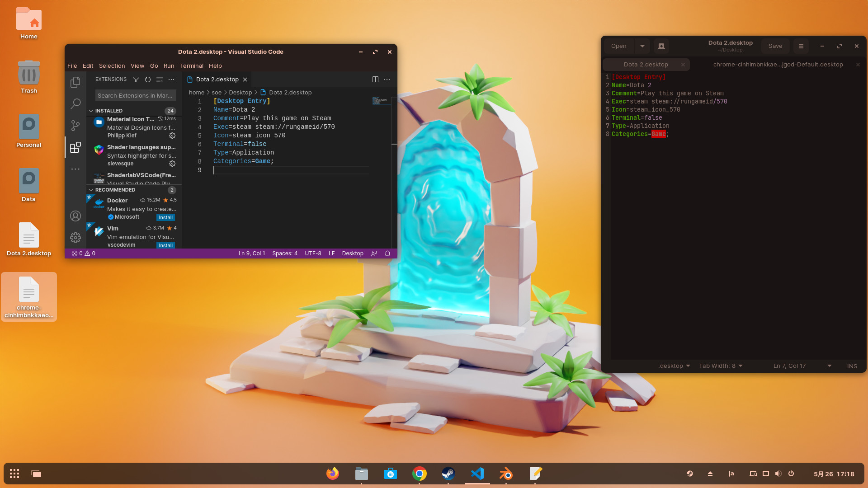Open Manage gear in VS Code activity bar
Viewport: 868px width, 488px height.
[x=75, y=238]
